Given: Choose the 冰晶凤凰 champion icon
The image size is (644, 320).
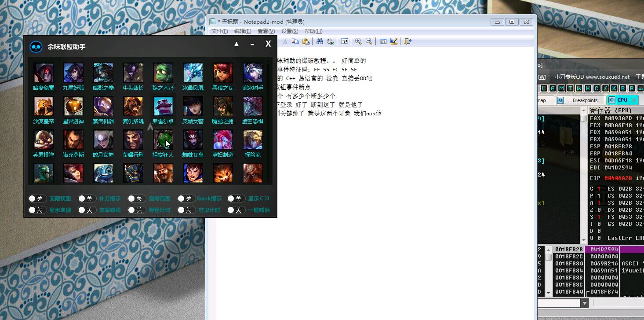Looking at the screenshot, I should tap(193, 73).
